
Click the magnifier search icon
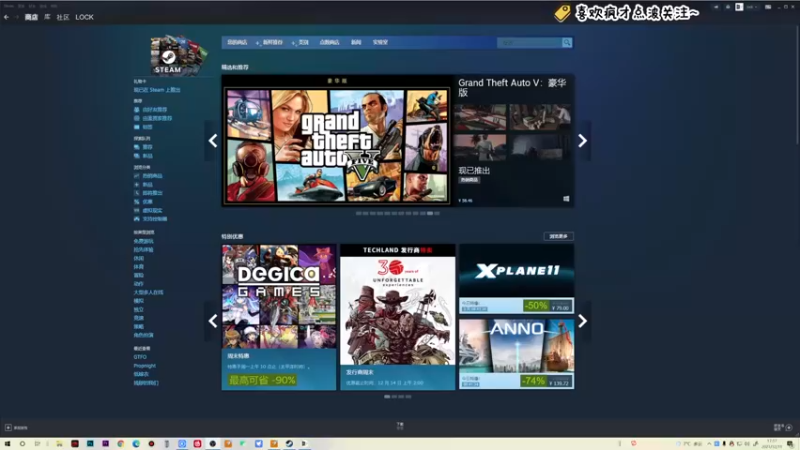[567, 42]
